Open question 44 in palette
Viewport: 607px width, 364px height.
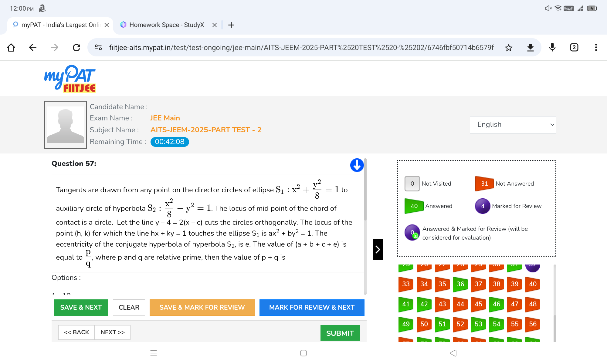[460, 304]
